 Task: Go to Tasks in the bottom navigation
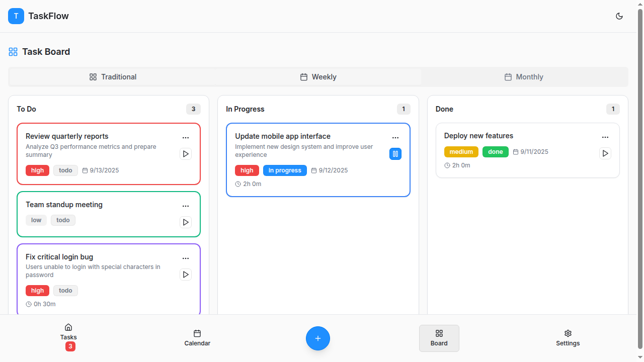[x=68, y=338]
